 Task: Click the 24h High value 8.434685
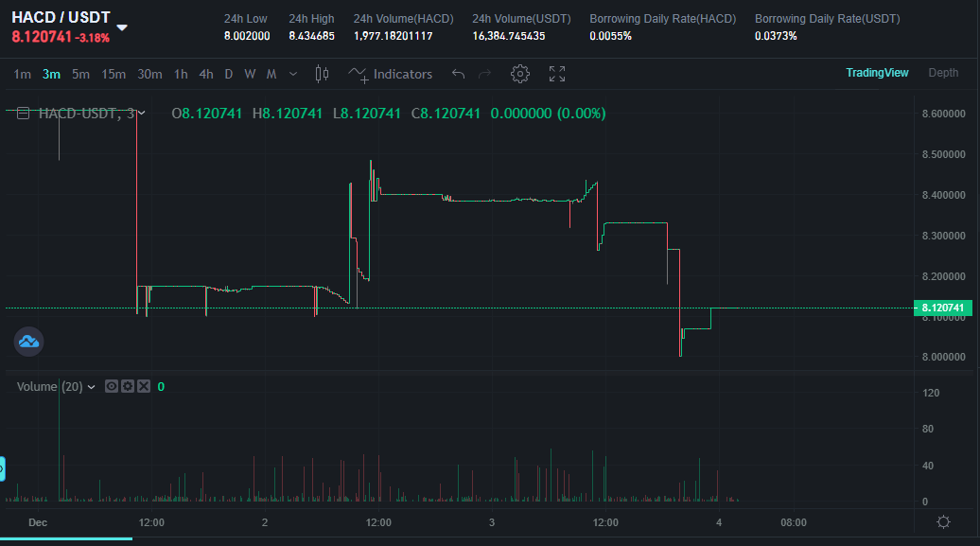point(311,36)
